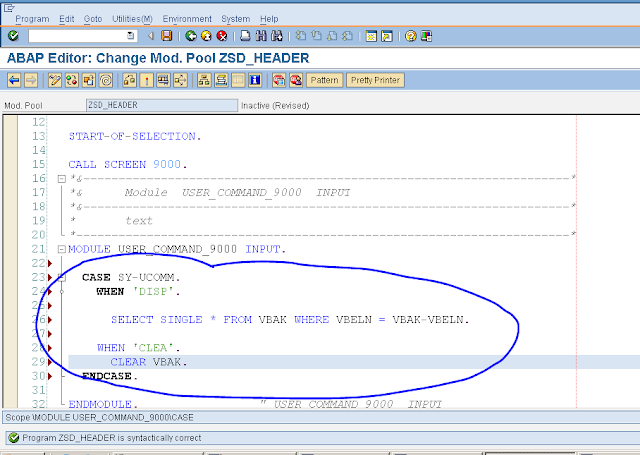Open the Utilities(M) menu
This screenshot has width=640, height=455.
132,19
